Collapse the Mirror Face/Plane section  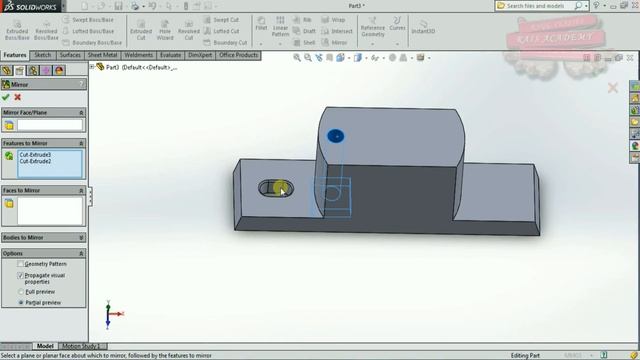point(81,112)
